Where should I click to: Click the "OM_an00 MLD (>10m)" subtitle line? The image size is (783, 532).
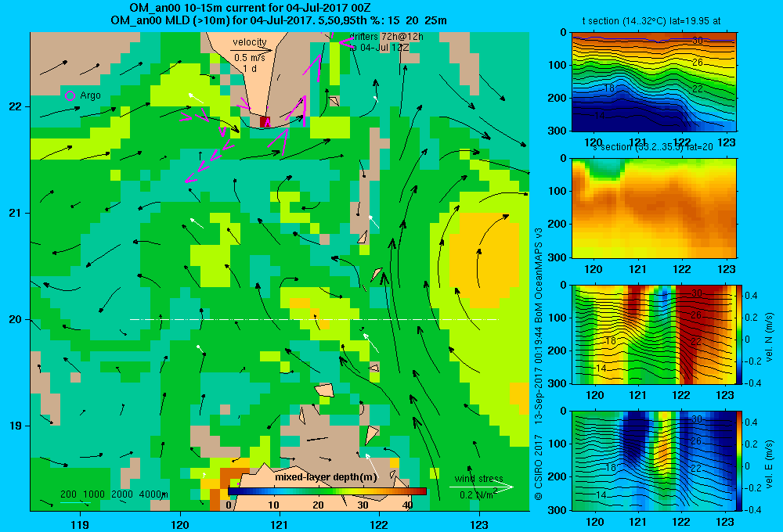pyautogui.click(x=279, y=20)
